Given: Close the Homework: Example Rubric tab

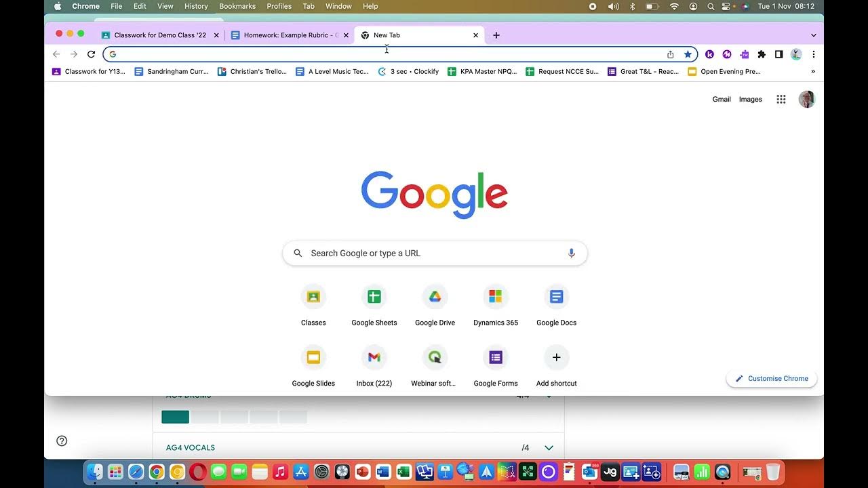Looking at the screenshot, I should point(346,35).
